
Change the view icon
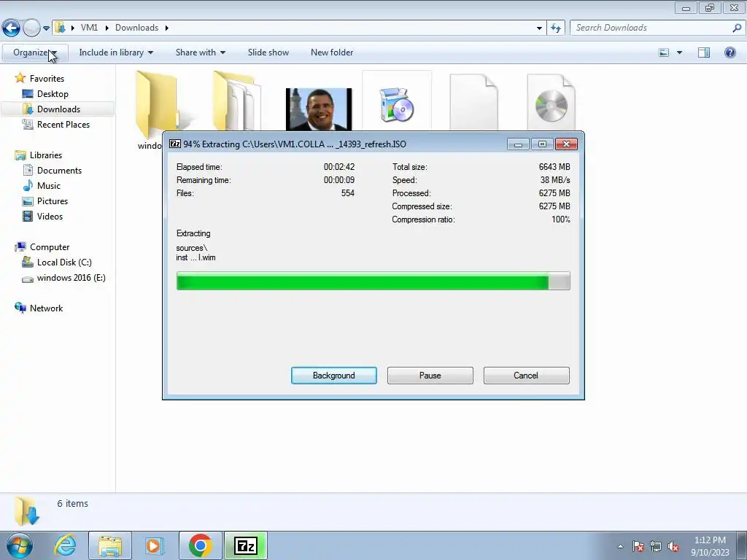click(x=664, y=52)
